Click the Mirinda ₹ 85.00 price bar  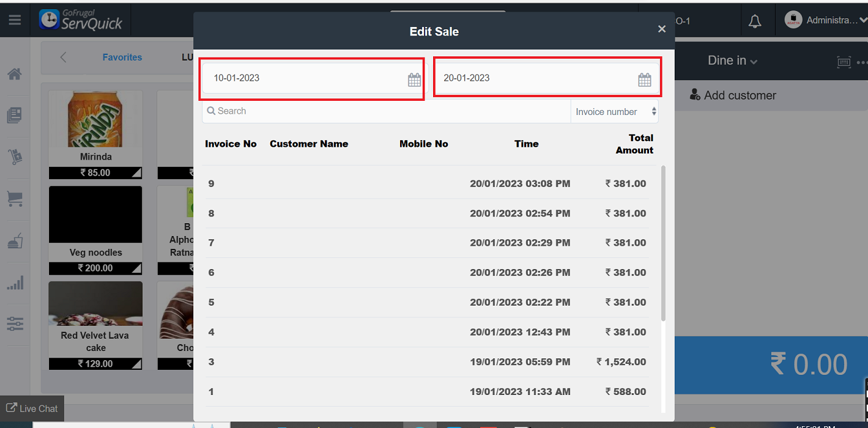click(95, 173)
